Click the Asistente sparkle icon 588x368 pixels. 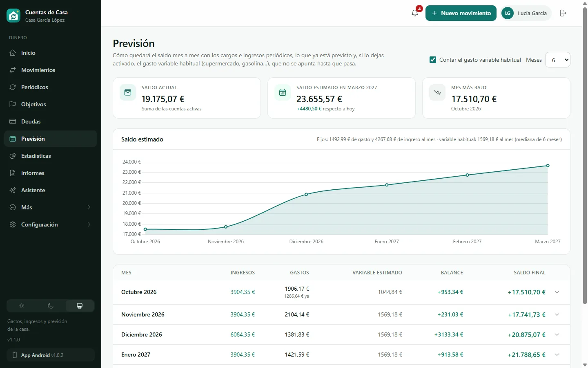point(13,190)
